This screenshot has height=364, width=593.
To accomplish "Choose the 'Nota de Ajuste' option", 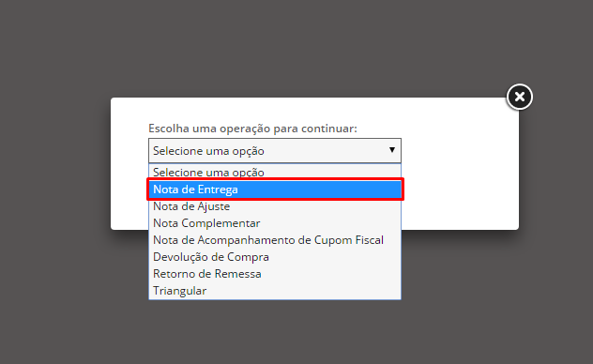I will point(275,206).
